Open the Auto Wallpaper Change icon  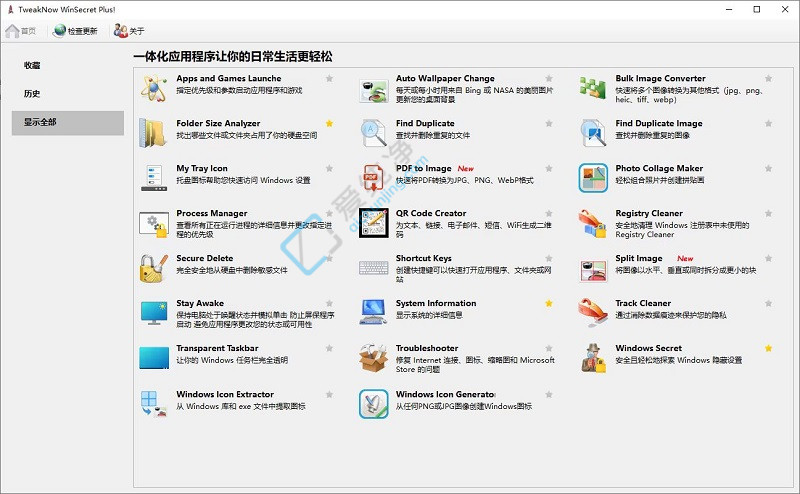click(x=373, y=90)
